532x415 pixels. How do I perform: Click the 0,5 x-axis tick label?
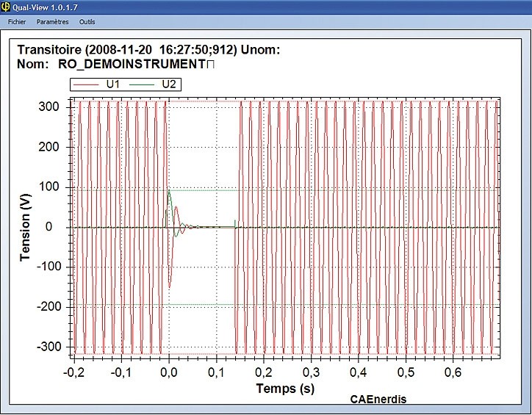point(406,372)
